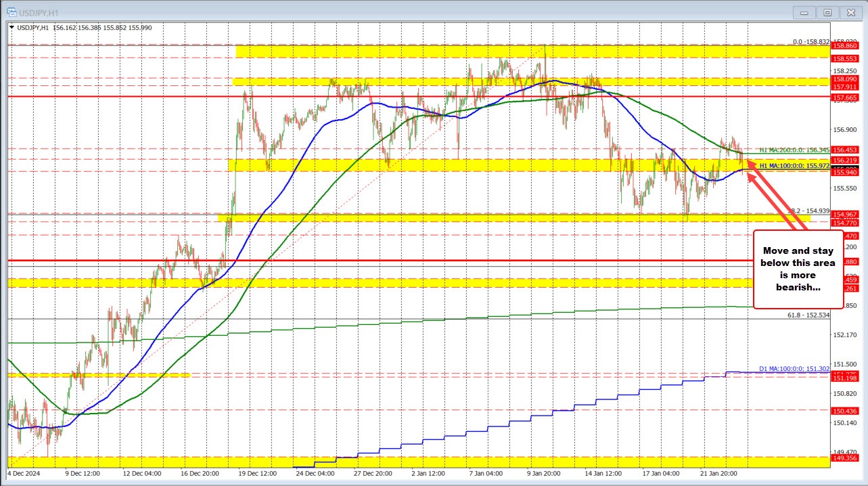Click the yellow highlighted zone near 156.000

pos(474,164)
